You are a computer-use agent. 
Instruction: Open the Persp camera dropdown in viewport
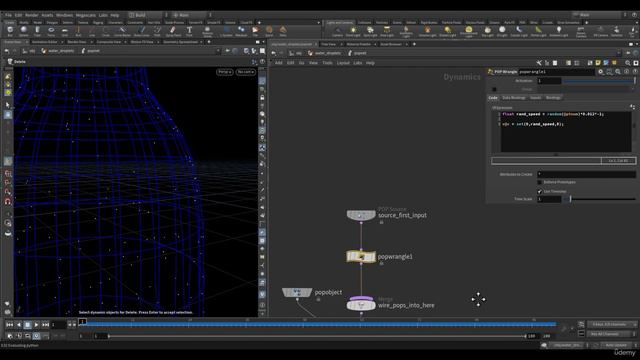point(224,72)
